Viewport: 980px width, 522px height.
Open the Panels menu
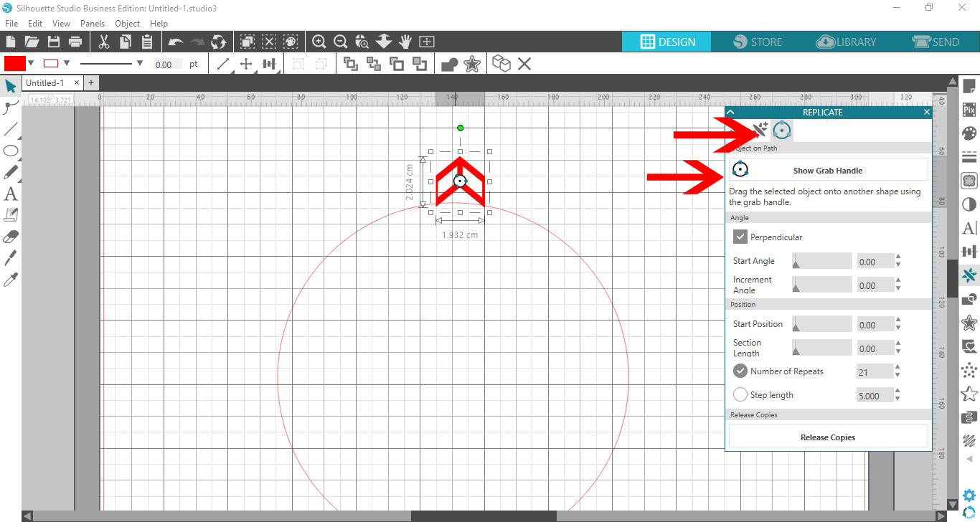[93, 23]
